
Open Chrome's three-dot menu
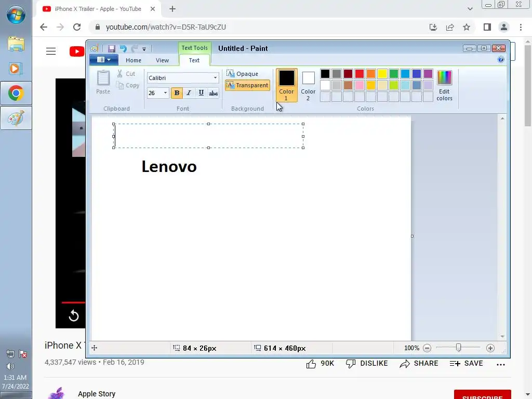(521, 27)
